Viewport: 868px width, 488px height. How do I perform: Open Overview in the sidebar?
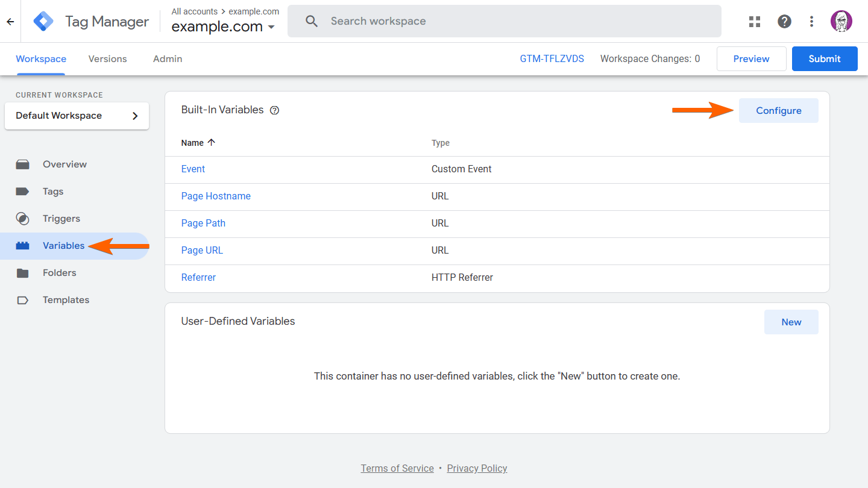(x=64, y=164)
